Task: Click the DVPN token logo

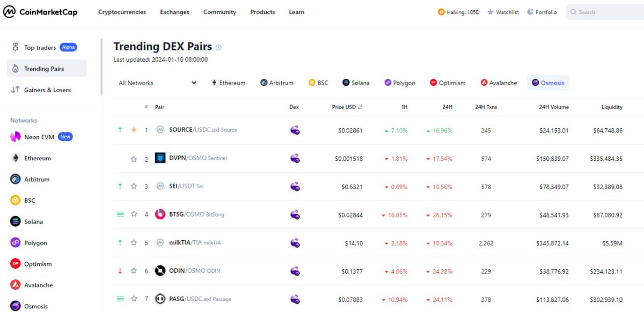Action: click(x=160, y=158)
